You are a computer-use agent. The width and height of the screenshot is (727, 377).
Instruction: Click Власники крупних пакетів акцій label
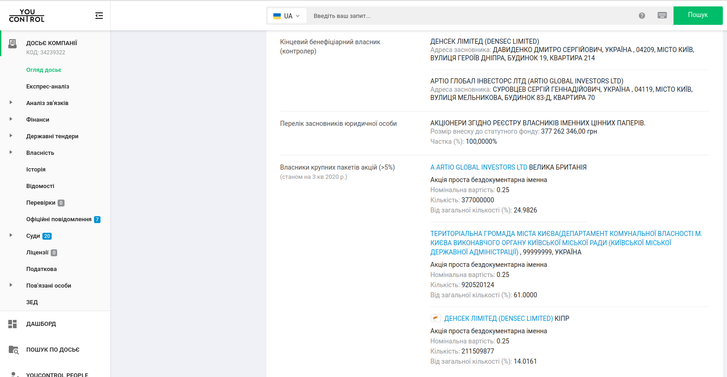[x=337, y=167]
